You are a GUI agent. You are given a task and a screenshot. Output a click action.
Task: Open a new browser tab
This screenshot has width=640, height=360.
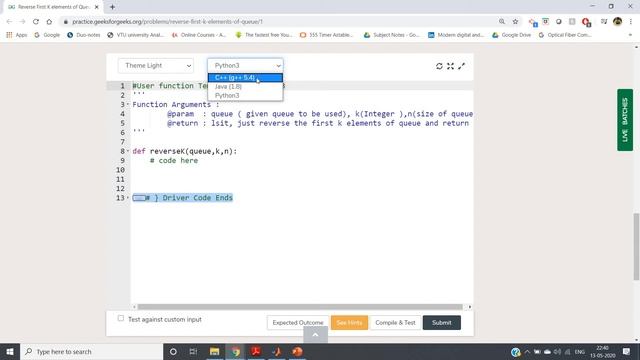112,7
